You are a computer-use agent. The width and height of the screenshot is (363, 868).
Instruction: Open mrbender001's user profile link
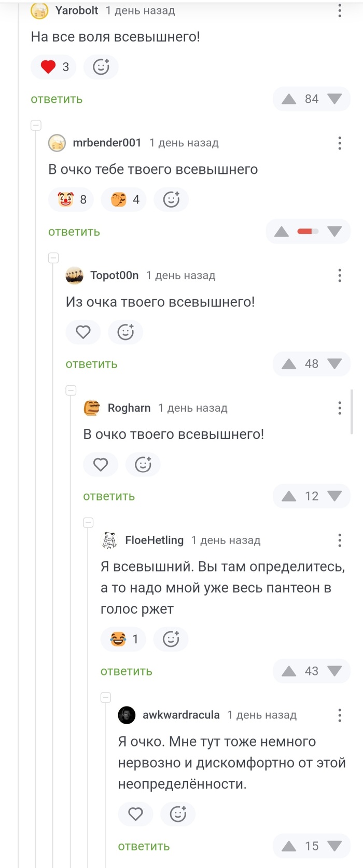[107, 143]
